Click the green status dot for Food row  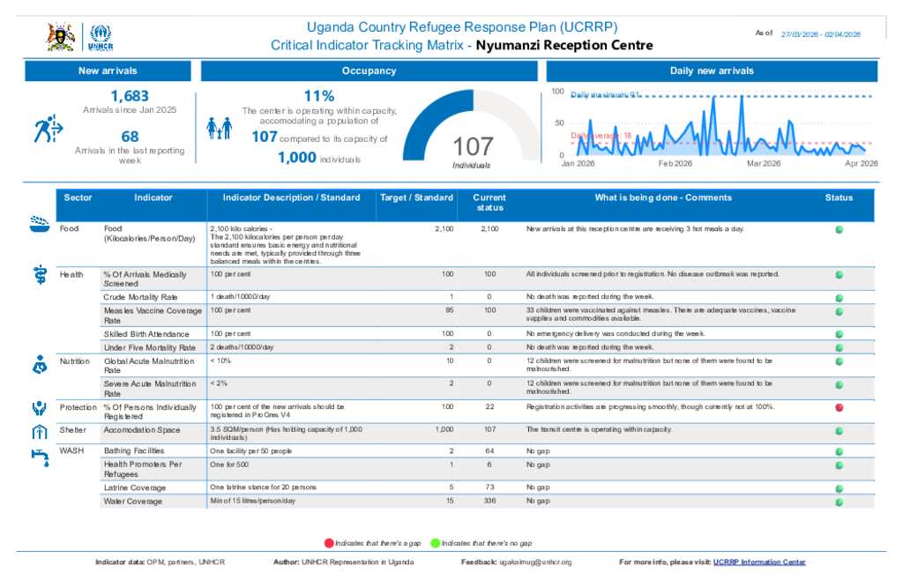pos(839,229)
